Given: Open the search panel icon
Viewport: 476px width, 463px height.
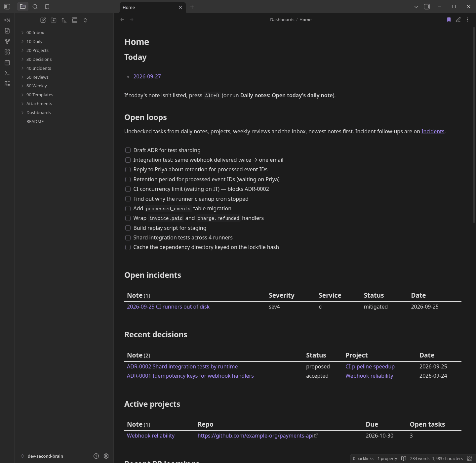Looking at the screenshot, I should [35, 7].
